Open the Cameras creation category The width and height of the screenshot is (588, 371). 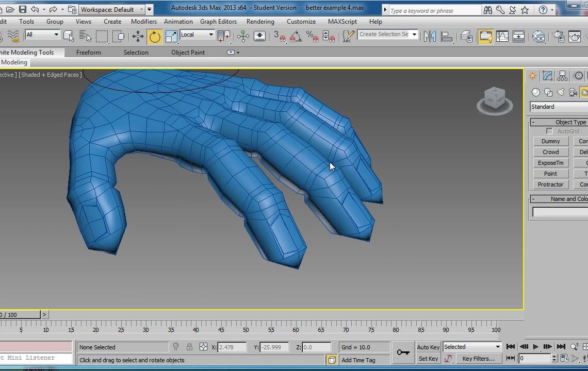click(x=573, y=93)
